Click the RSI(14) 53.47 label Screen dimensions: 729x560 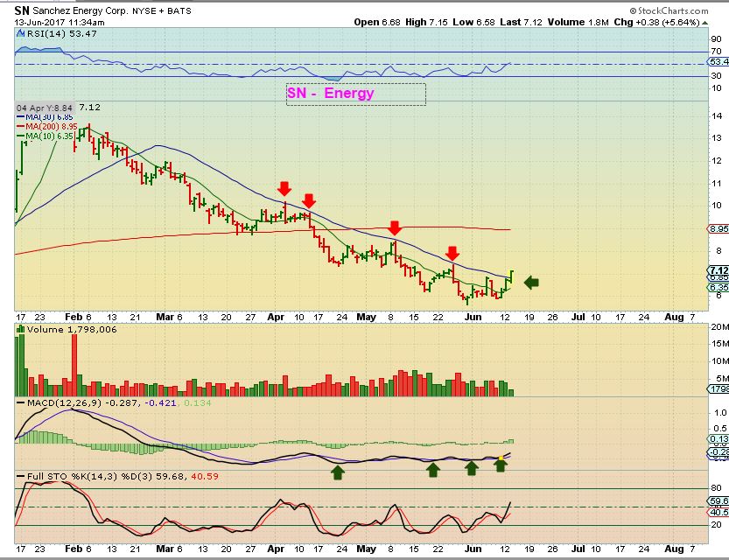click(62, 33)
